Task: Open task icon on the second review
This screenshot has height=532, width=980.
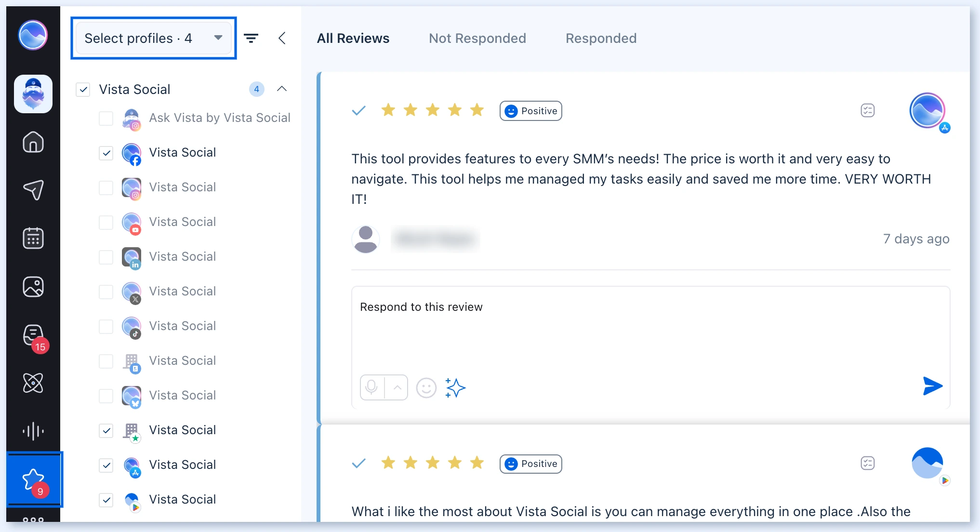Action: click(868, 463)
